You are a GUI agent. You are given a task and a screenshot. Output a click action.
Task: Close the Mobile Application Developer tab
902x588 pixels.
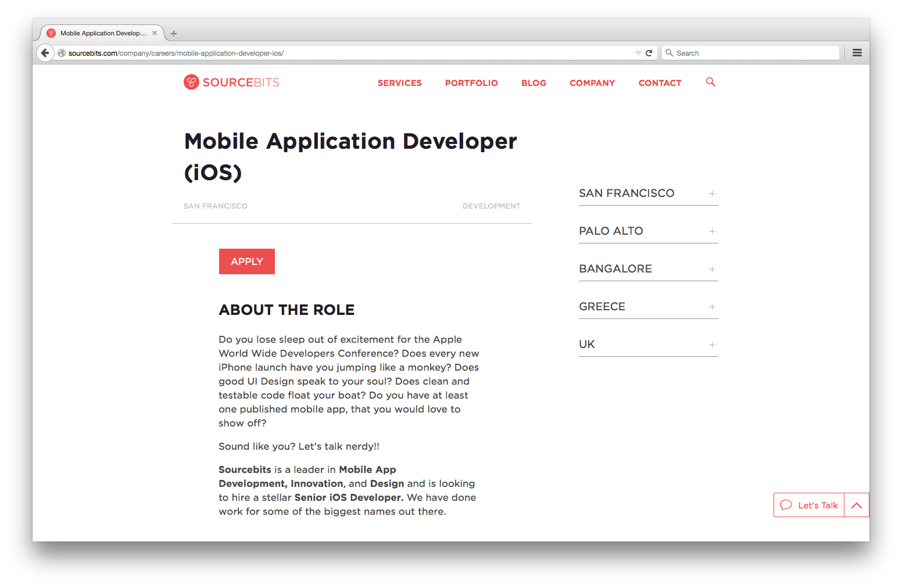155,33
